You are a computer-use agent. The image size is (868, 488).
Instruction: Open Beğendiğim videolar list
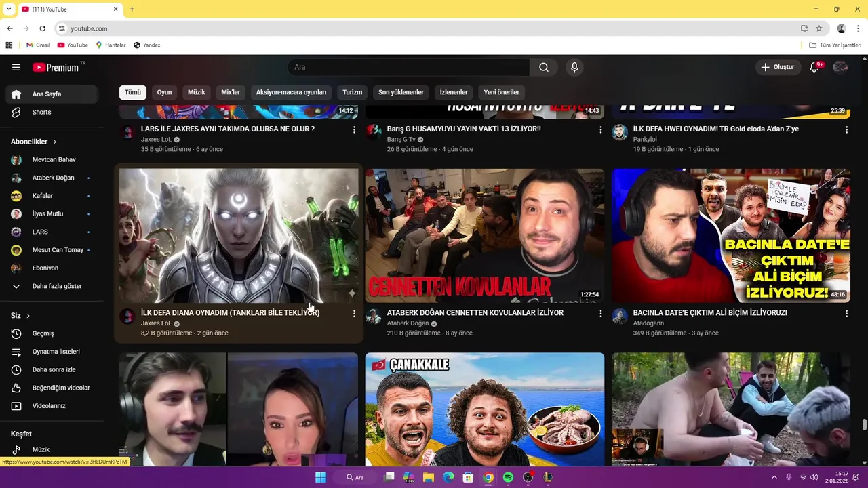pyautogui.click(x=52, y=388)
